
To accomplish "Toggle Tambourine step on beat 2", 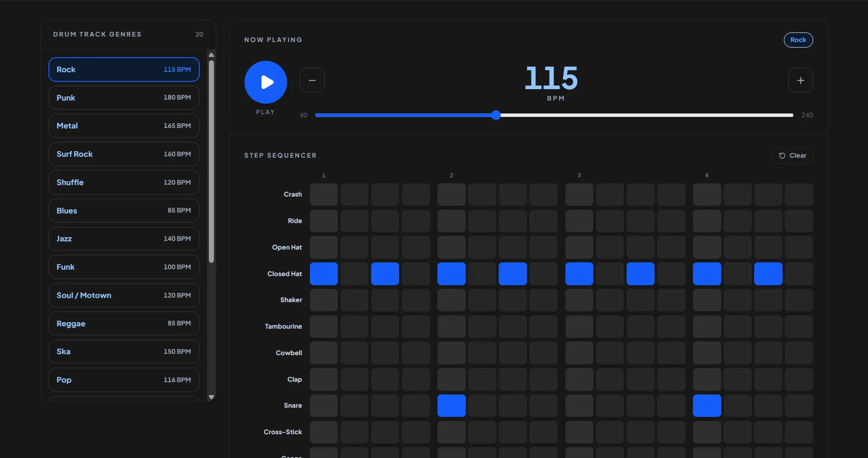I will (x=451, y=326).
